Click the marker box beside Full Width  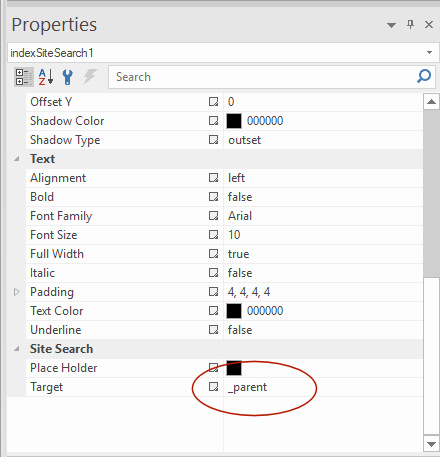(x=213, y=254)
